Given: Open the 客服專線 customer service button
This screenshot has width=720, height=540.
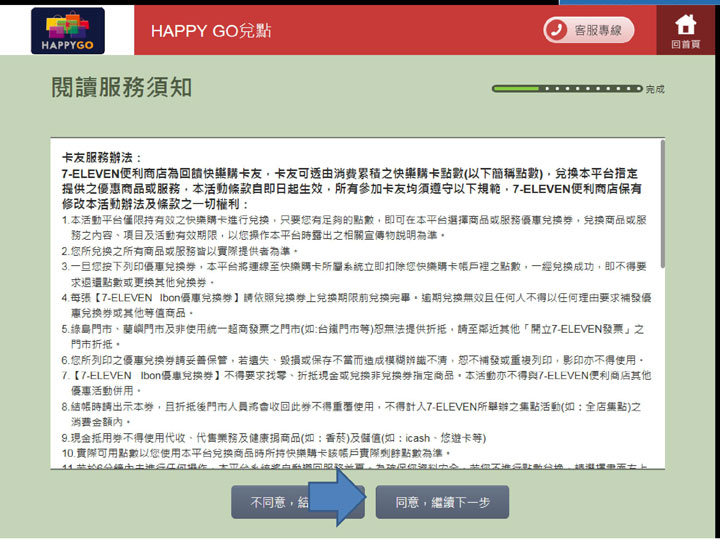Looking at the screenshot, I should pos(588,30).
